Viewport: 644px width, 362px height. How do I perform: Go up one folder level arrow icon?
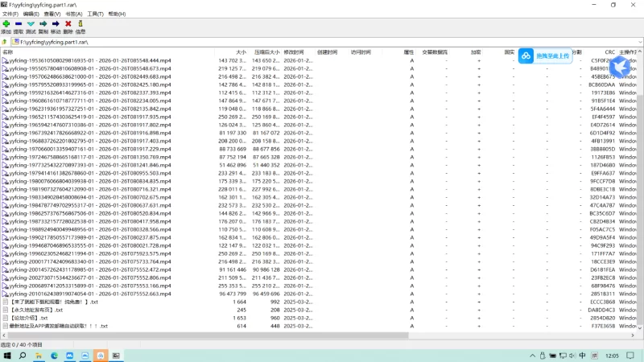[x=5, y=42]
